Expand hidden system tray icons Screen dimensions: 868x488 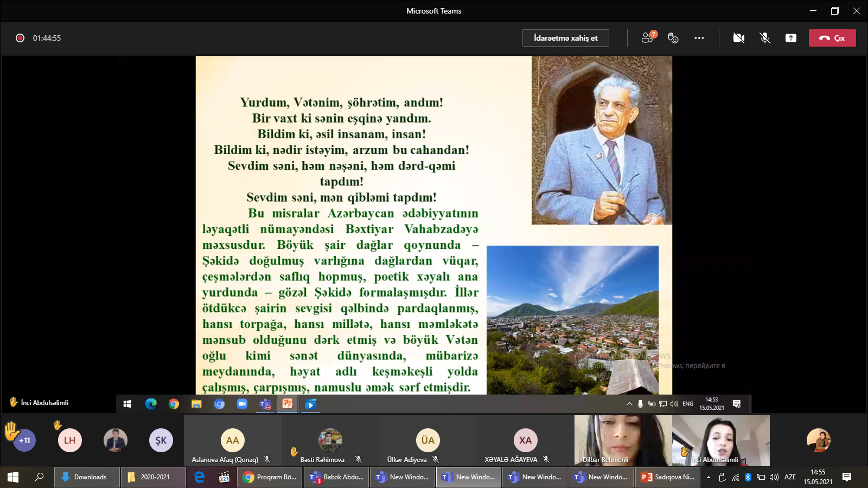click(709, 477)
